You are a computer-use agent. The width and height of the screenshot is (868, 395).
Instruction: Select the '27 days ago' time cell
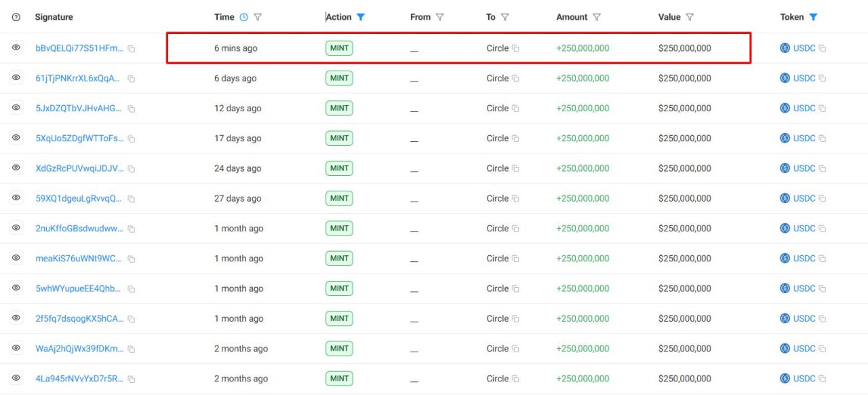237,198
